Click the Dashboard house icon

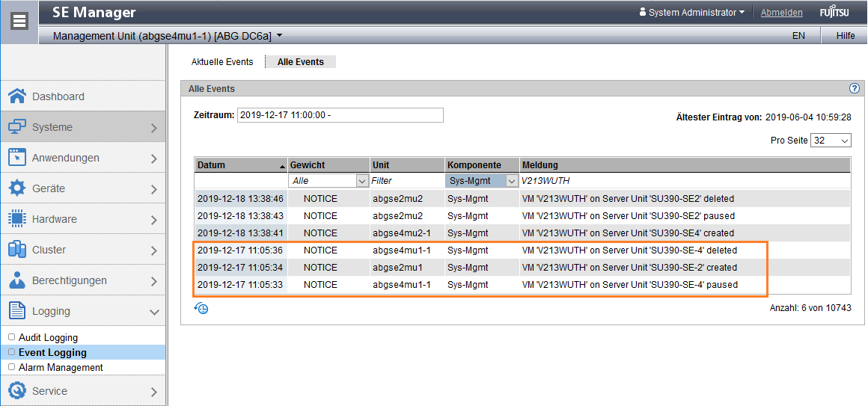tap(16, 96)
